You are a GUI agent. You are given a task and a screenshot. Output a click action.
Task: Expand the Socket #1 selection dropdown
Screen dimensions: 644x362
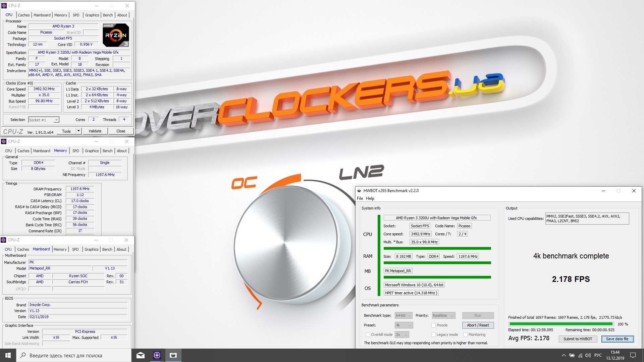44,120
